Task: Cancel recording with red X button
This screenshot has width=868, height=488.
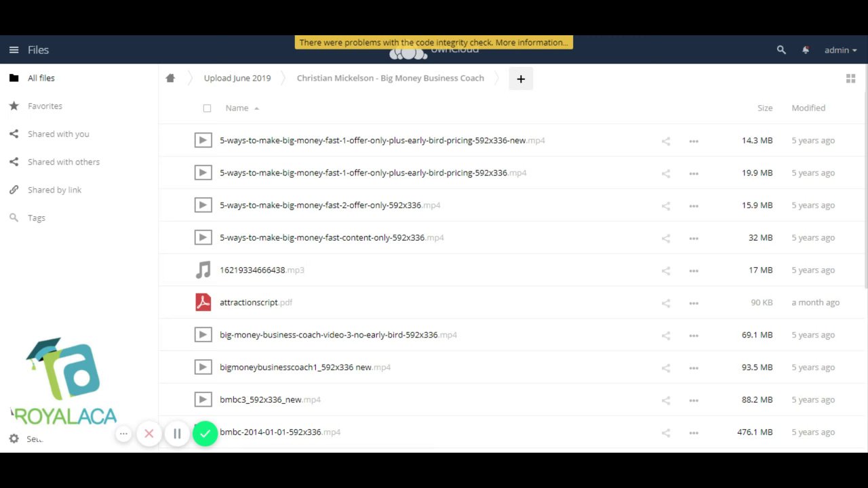Action: pyautogui.click(x=149, y=434)
